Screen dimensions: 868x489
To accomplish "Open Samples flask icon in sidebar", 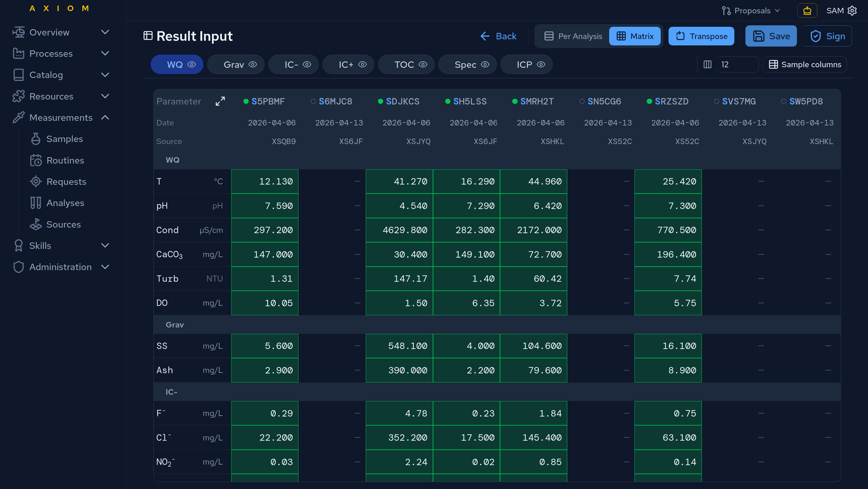I will (x=36, y=139).
